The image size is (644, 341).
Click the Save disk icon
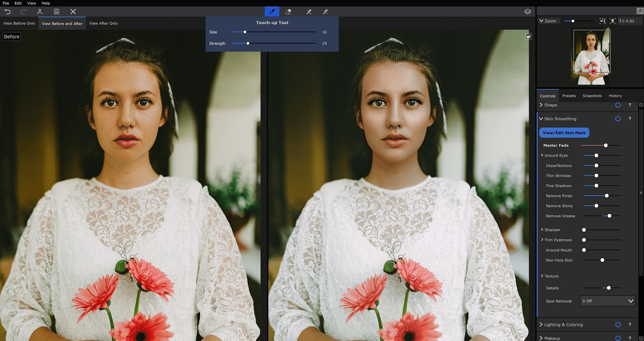pyautogui.click(x=56, y=12)
